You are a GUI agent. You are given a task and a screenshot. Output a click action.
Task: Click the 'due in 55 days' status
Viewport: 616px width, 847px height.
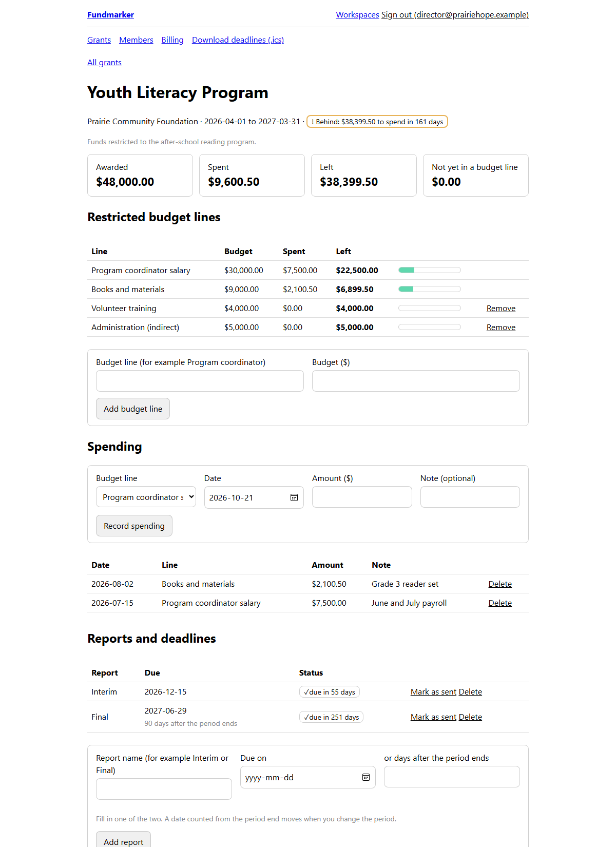pyautogui.click(x=330, y=692)
